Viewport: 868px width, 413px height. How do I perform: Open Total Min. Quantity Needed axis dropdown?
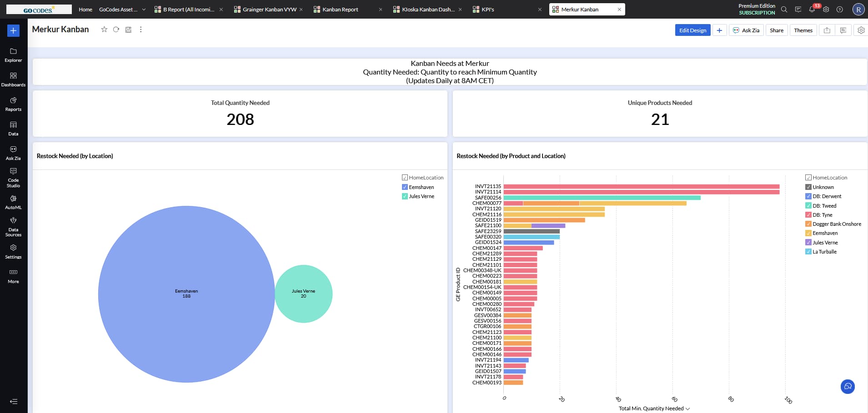687,408
